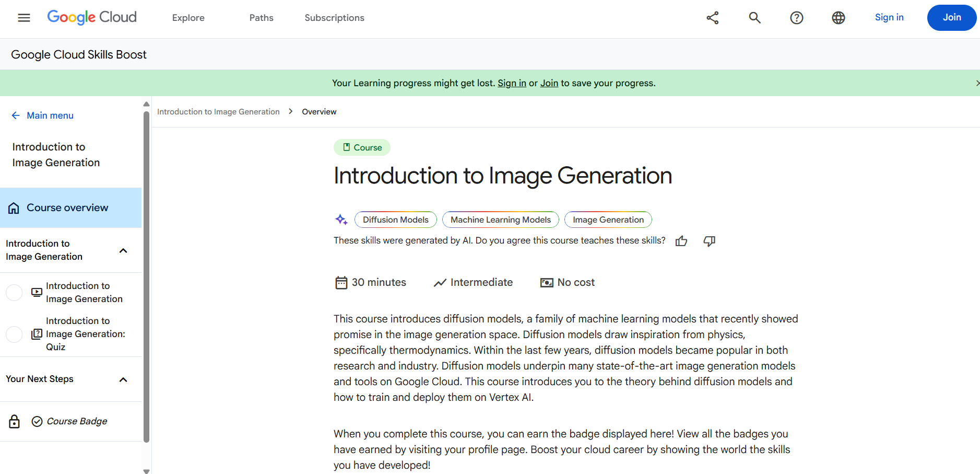Click thumbs up for AI skills
This screenshot has width=980, height=474.
point(681,241)
